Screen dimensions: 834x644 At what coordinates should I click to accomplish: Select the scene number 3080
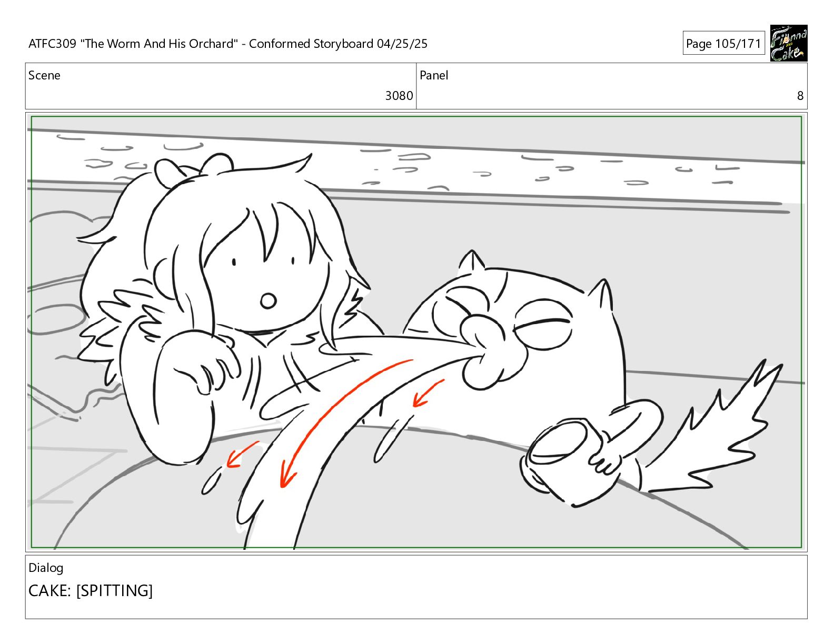click(399, 96)
